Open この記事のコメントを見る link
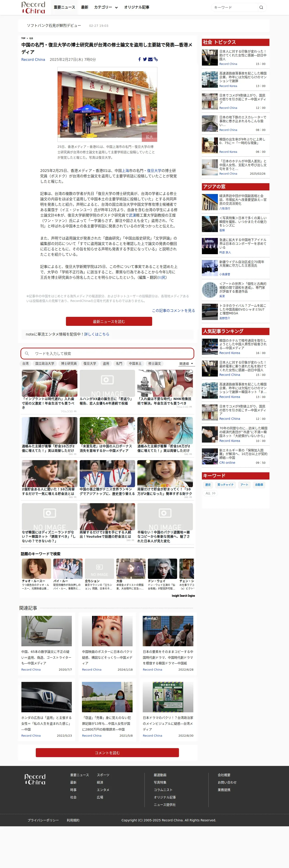The image size is (289, 868). [x=173, y=310]
